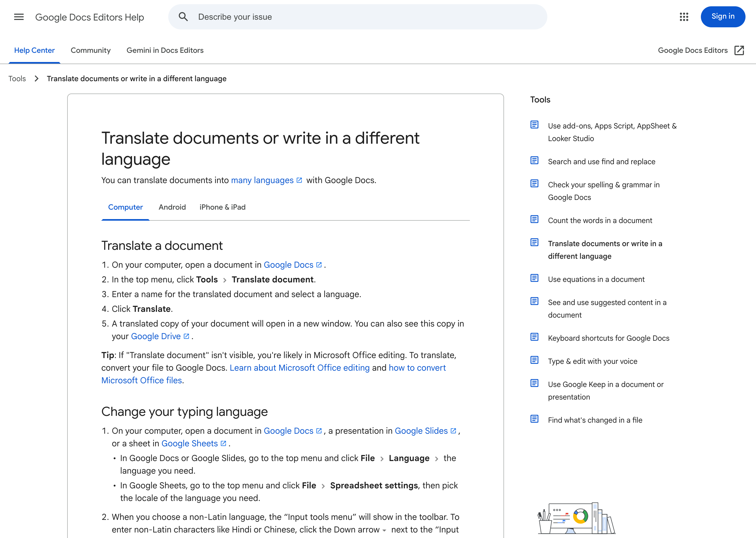
Task: Switch to the iPhone & iPad tab
Action: click(222, 207)
